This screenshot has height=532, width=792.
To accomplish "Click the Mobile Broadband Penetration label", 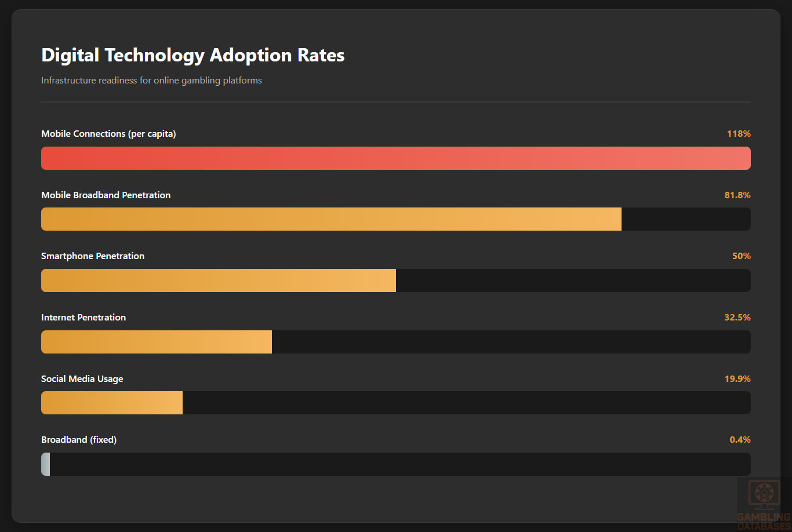I will (106, 195).
